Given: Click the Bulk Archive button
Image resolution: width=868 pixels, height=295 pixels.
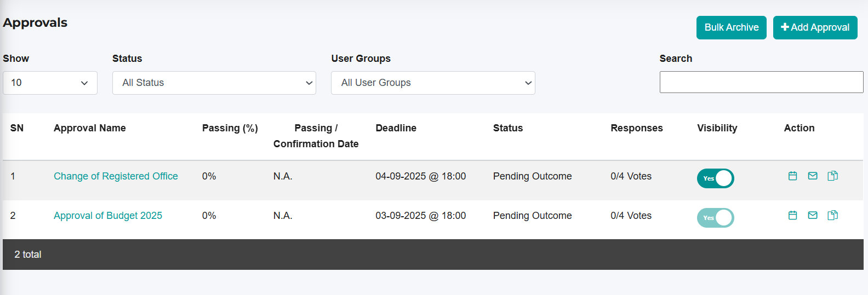Looking at the screenshot, I should pyautogui.click(x=731, y=27).
